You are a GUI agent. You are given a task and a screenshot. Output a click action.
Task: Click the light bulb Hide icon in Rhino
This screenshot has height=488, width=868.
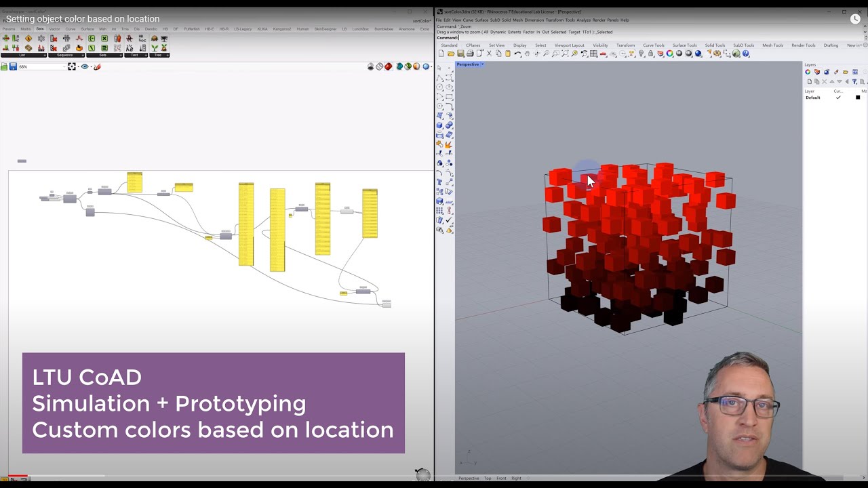pos(642,54)
